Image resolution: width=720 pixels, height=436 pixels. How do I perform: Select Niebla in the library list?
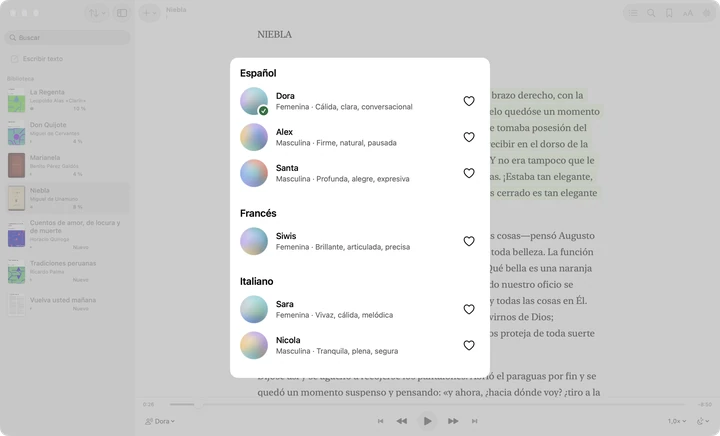68,198
